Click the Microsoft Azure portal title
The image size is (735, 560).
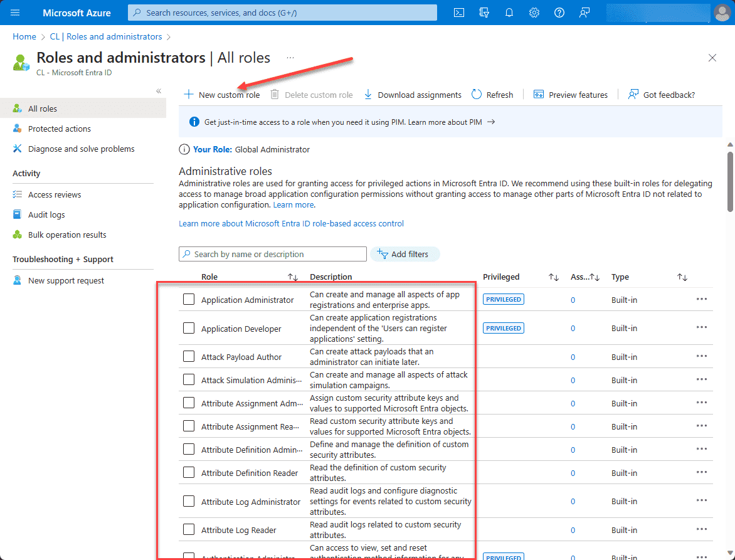77,13
